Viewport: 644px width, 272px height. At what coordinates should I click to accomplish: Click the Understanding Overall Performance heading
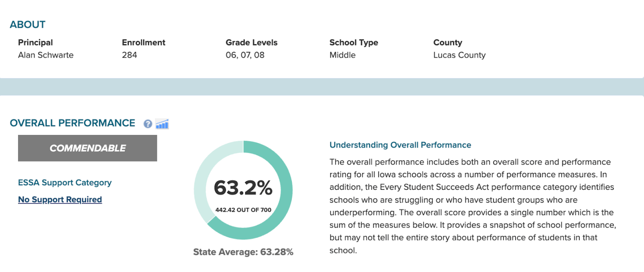400,145
